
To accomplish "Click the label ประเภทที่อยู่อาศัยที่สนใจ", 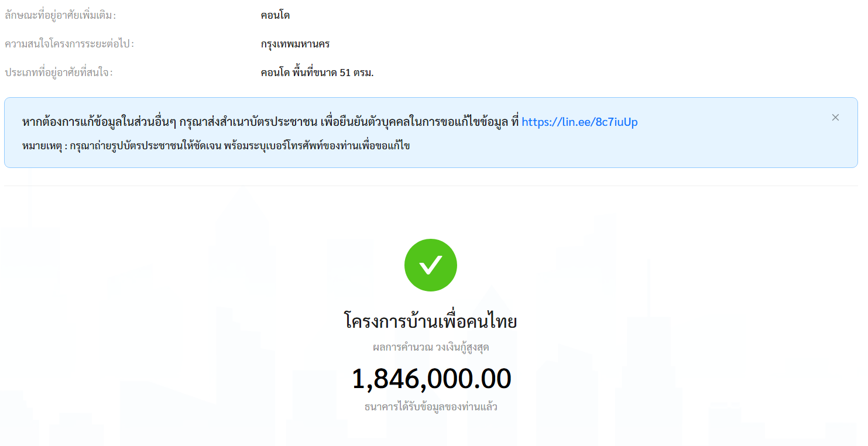I will 59,73.
